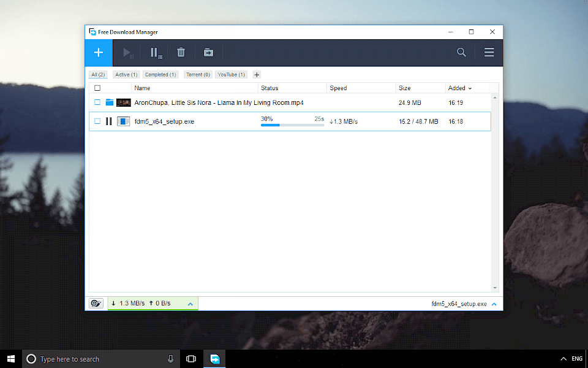Check the fdm5_x64_setup.exe row checkbox
Image resolution: width=588 pixels, height=368 pixels.
tap(97, 121)
